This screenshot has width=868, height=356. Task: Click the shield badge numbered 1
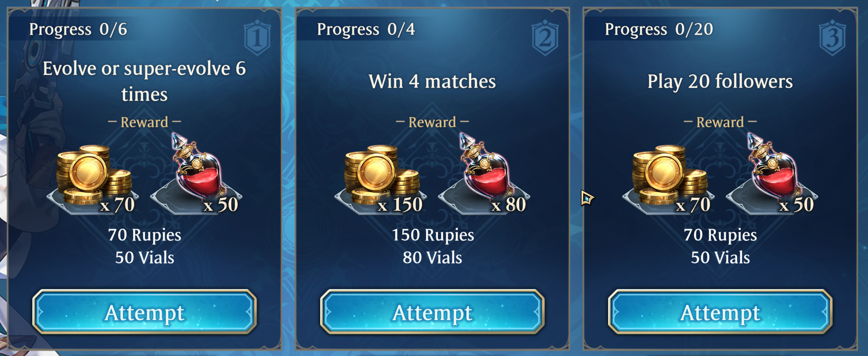257,37
